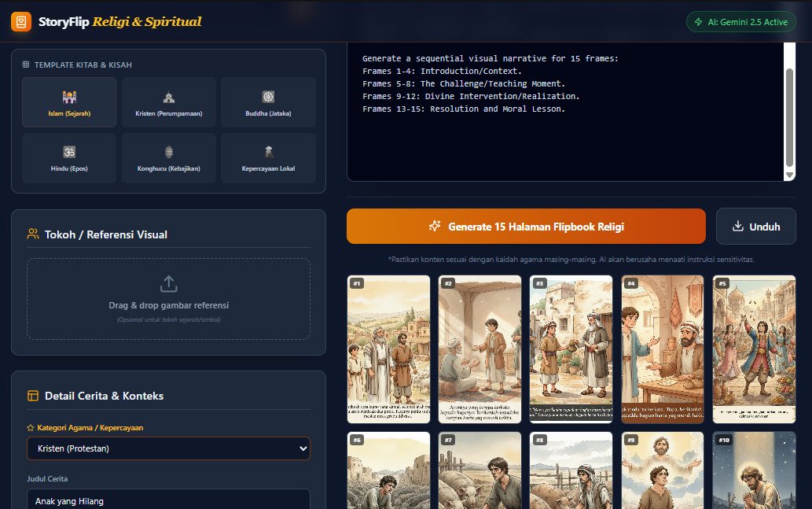
Task: Click the Unduh download button
Action: pos(756,227)
